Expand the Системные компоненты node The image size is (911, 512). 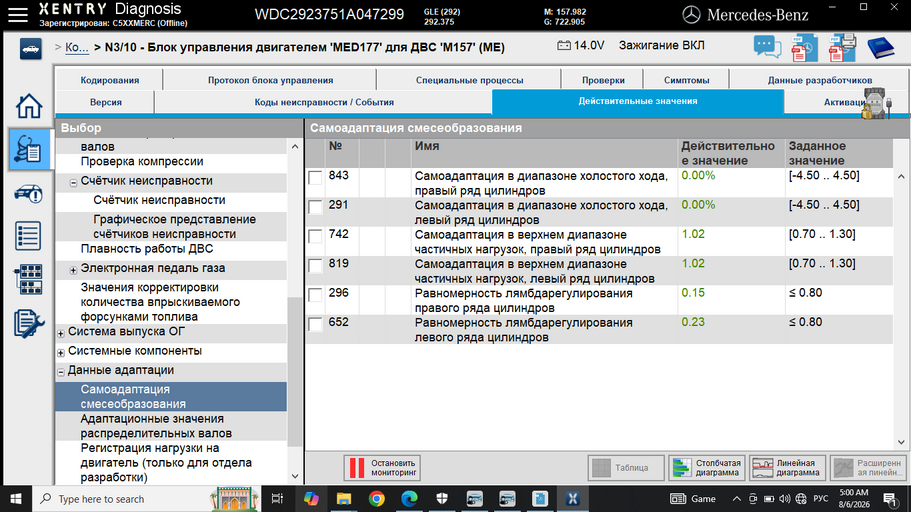[x=60, y=352]
